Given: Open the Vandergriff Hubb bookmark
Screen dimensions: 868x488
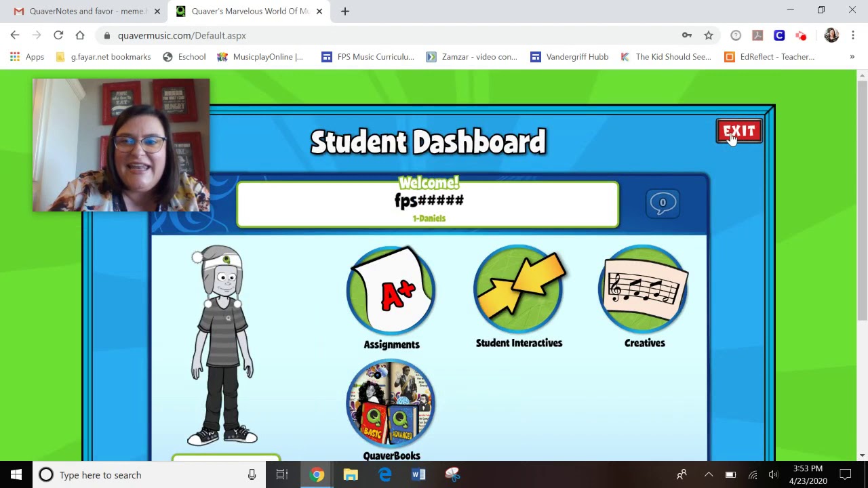Looking at the screenshot, I should click(569, 57).
